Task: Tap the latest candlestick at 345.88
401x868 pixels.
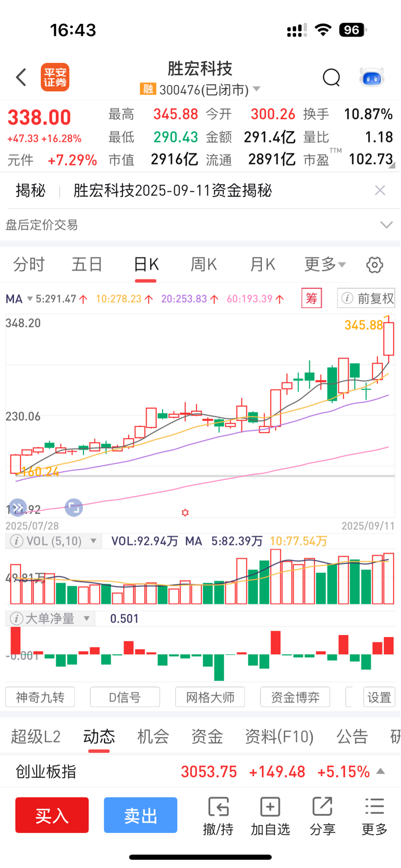Action: pos(388,338)
